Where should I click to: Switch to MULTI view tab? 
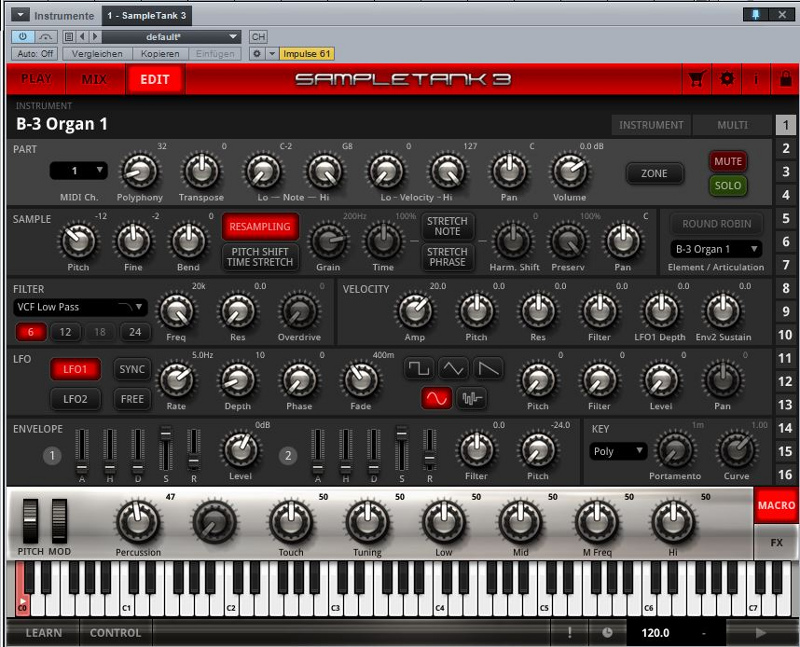[x=732, y=125]
